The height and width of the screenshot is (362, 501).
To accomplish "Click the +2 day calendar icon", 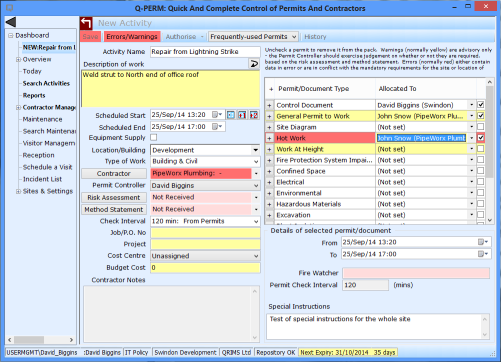I will click(x=254, y=115).
